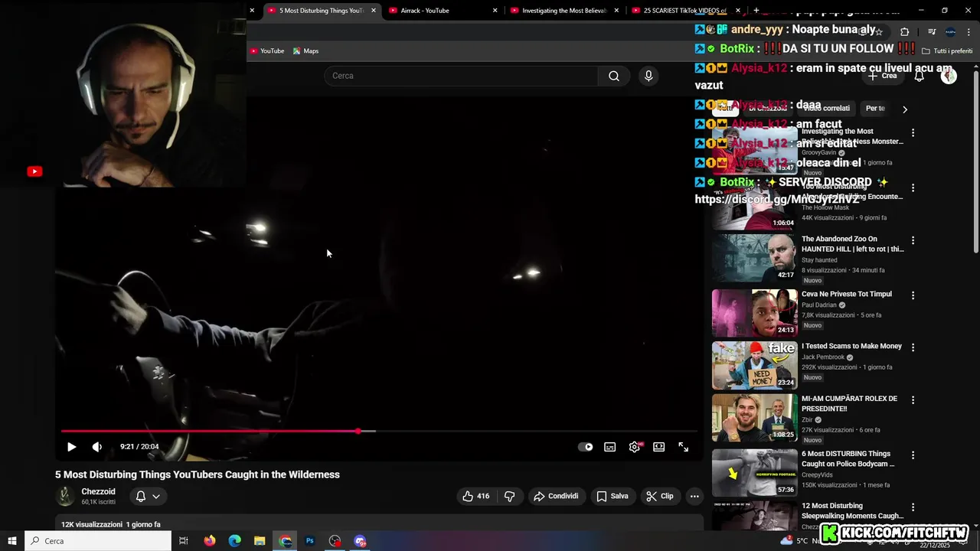The image size is (980, 551).
Task: Click the progress bar scrubber handle
Action: 358,431
